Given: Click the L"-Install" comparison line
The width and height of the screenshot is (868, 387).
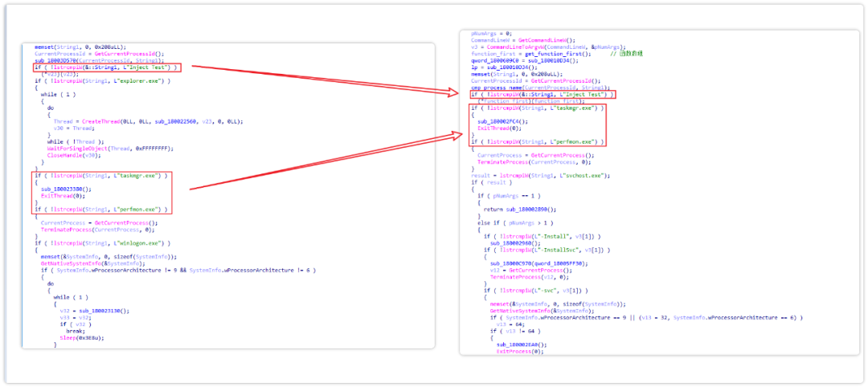Looking at the screenshot, I should click(542, 236).
